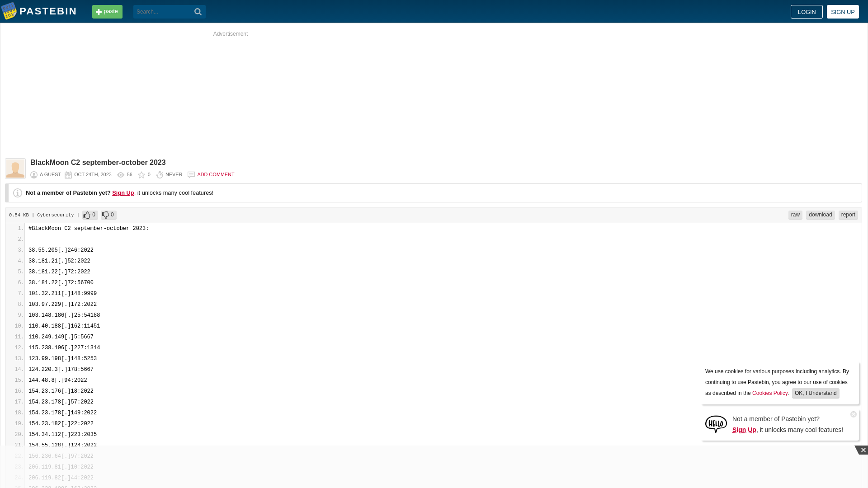Click SIGN UP button in top navigation
The width and height of the screenshot is (868, 488).
(842, 11)
